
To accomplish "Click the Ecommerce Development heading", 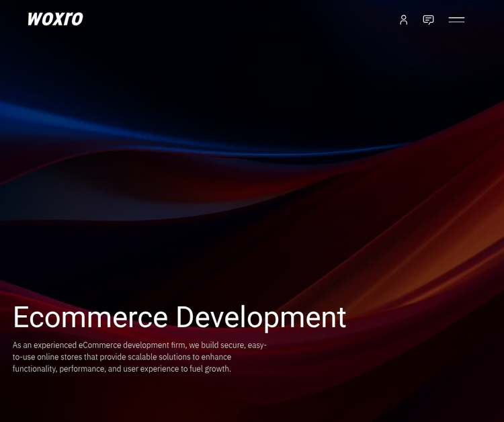I will pos(179,317).
